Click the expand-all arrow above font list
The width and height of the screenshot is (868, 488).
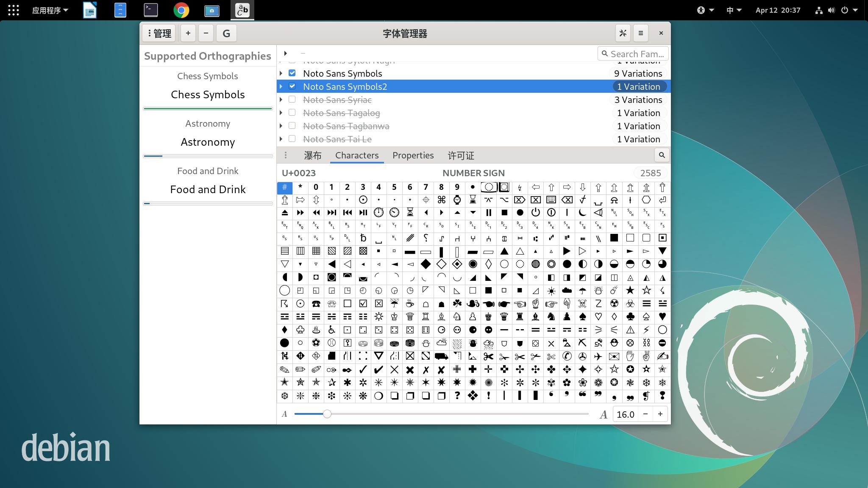tap(285, 53)
